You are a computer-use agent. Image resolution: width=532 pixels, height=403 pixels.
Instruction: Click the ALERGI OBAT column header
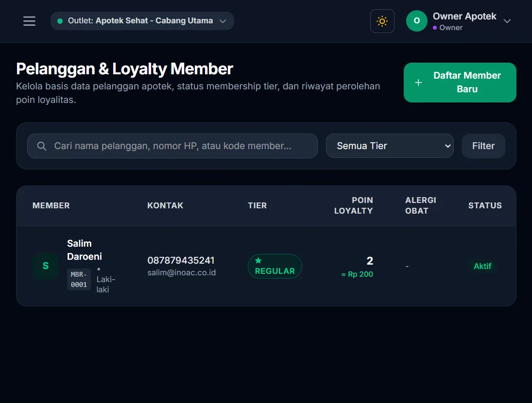(420, 205)
